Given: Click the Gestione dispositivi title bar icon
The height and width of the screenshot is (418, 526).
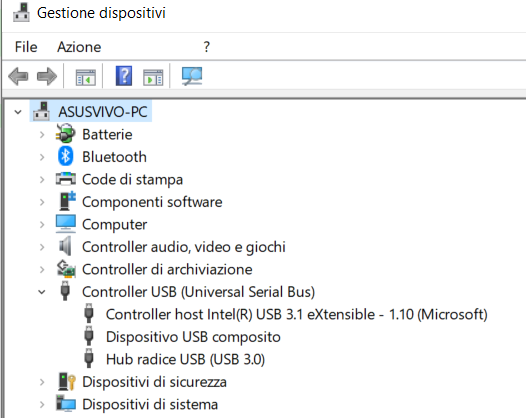Looking at the screenshot, I should click(x=21, y=13).
